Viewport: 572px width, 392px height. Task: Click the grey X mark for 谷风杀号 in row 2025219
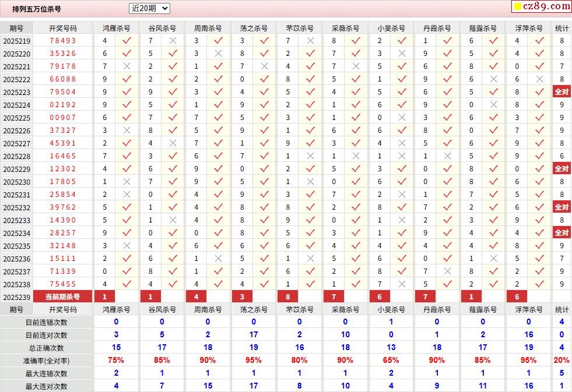pos(173,41)
